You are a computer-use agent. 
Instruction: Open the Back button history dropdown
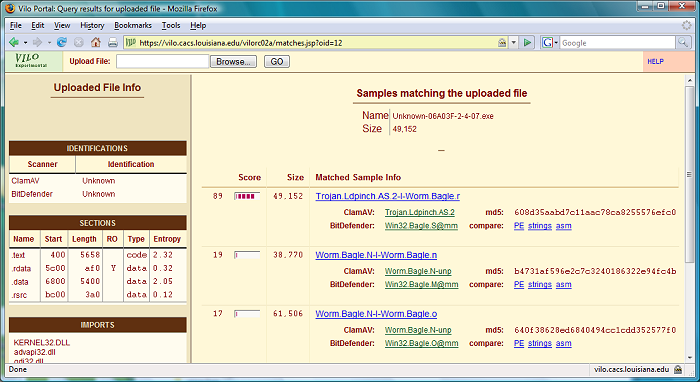tap(25, 43)
